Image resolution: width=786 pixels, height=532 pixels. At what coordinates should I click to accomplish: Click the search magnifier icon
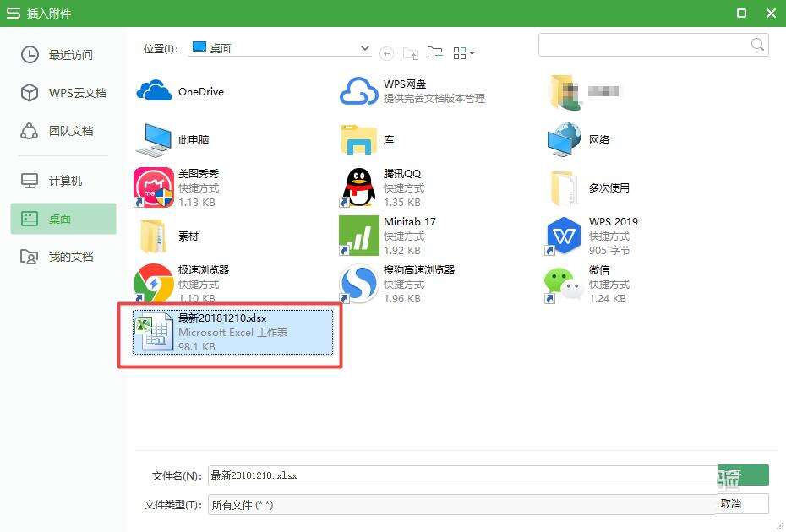point(758,45)
